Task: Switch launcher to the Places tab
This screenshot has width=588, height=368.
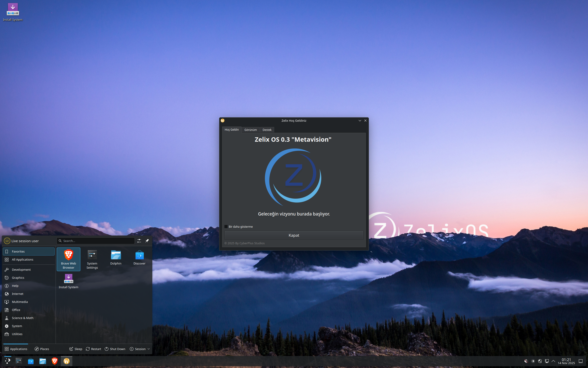Action: (42, 349)
